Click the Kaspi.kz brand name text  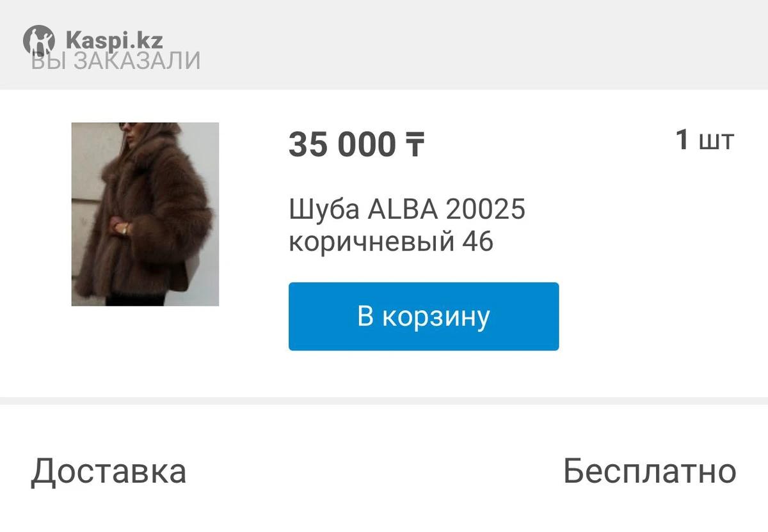coord(114,40)
